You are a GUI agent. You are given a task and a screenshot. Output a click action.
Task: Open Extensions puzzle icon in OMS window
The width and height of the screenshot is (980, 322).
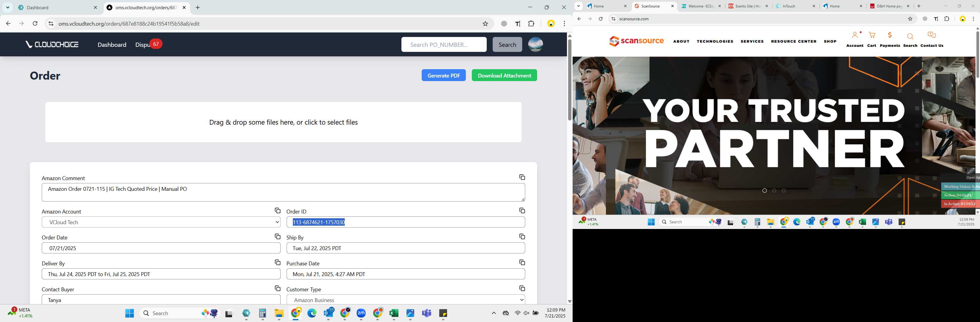pos(531,24)
